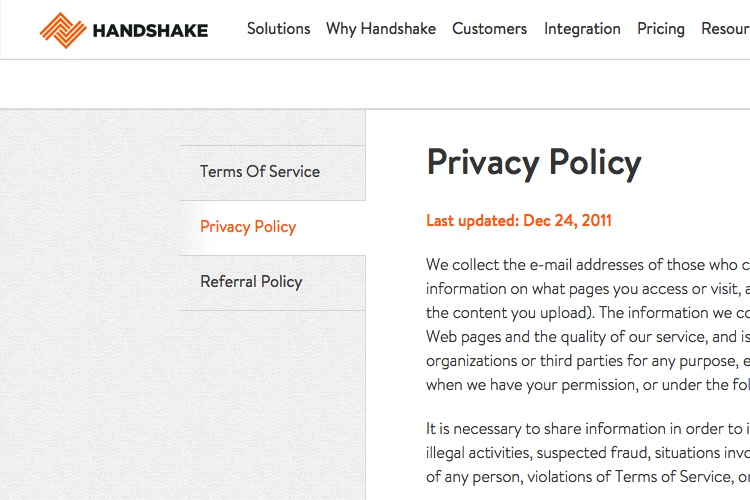Click the HANDSHAKE wordmark text
750x500 pixels.
tap(150, 31)
